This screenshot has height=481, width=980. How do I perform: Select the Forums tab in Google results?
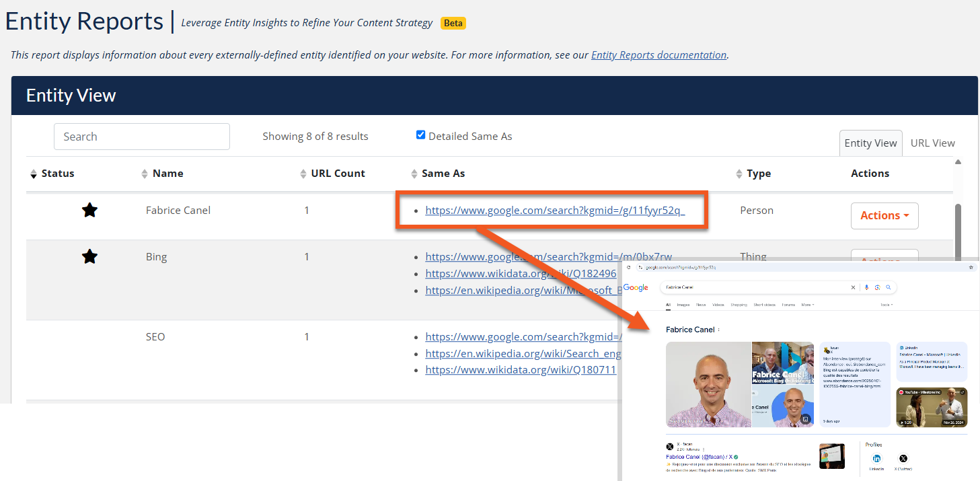pyautogui.click(x=788, y=305)
